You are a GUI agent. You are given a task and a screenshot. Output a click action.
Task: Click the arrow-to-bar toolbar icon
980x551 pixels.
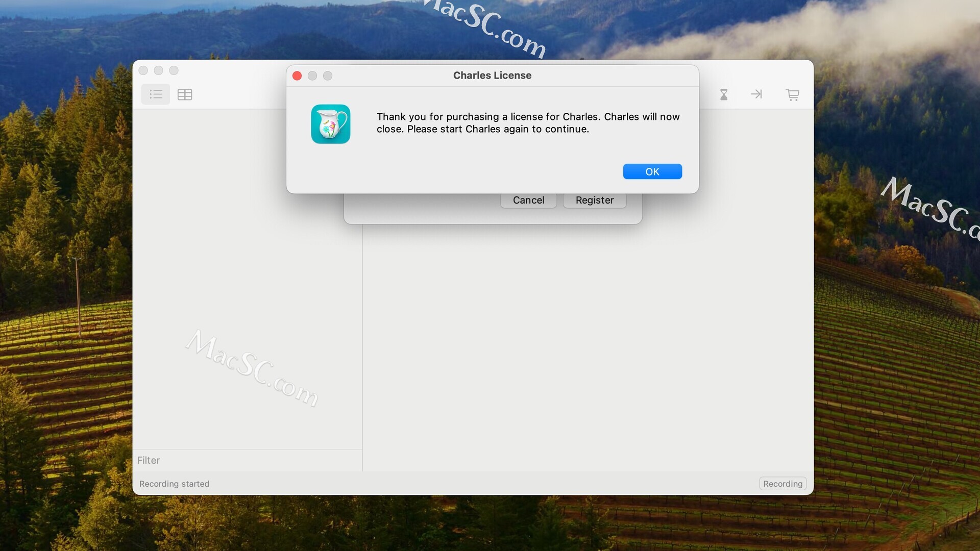pos(756,94)
